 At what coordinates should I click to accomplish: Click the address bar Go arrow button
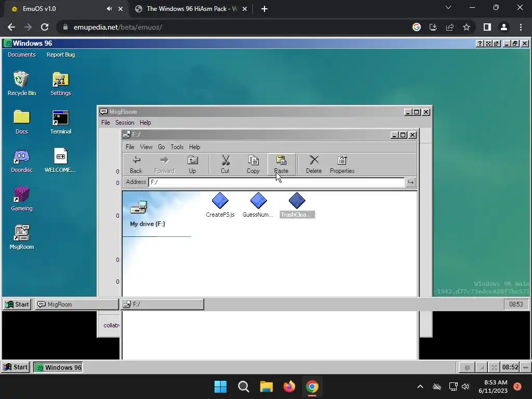point(410,182)
